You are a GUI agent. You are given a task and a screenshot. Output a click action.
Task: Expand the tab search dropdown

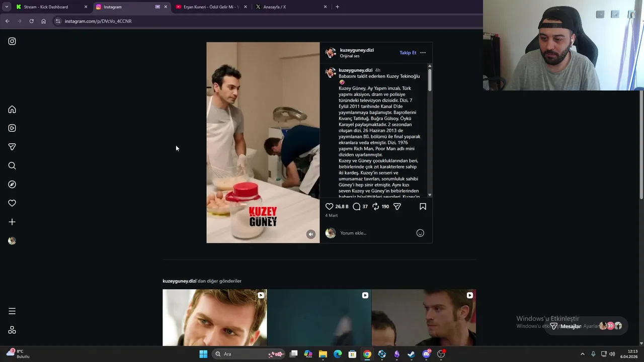click(7, 7)
